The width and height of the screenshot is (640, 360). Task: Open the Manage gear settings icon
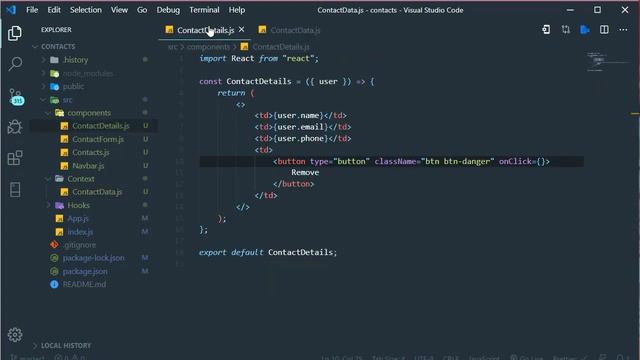tap(15, 335)
